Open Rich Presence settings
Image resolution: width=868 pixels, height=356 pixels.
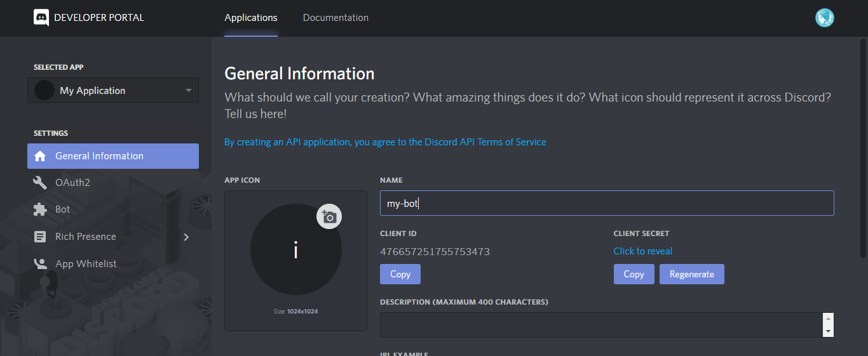tap(113, 237)
